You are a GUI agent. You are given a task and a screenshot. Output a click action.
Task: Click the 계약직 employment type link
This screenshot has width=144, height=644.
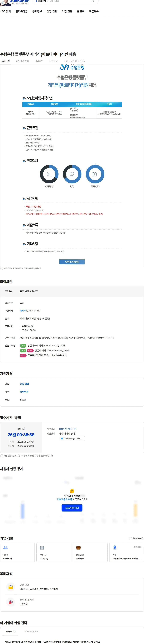[x=23, y=311]
